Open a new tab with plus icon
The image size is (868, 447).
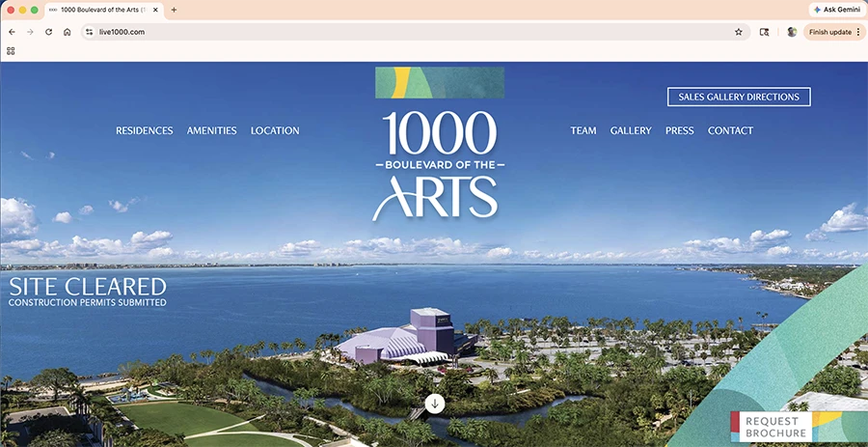coord(174,10)
